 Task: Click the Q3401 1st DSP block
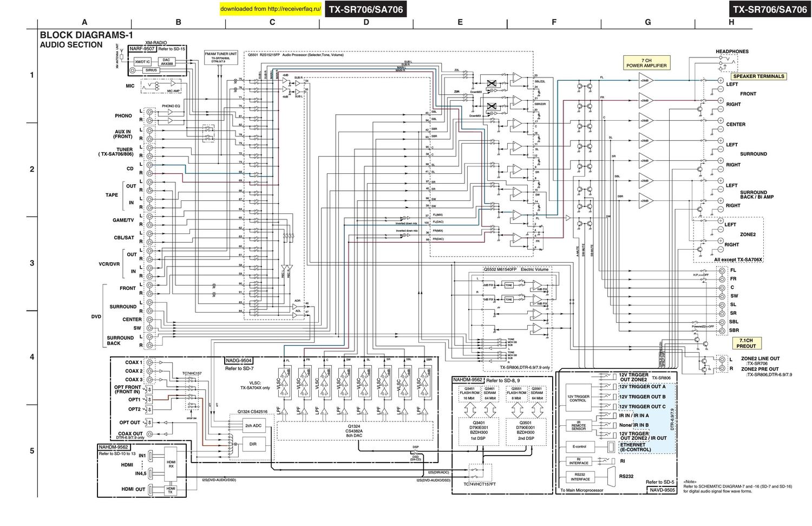479,432
